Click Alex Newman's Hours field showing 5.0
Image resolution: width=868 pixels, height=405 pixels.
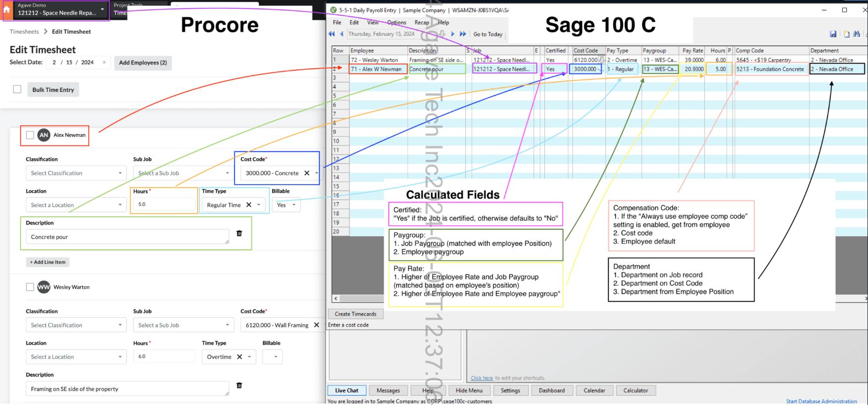click(x=165, y=204)
